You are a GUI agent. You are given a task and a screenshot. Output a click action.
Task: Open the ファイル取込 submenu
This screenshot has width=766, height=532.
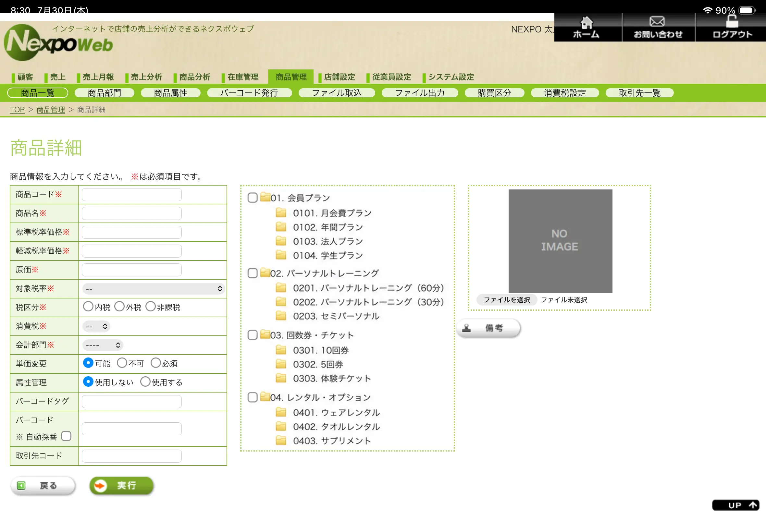[x=337, y=93]
